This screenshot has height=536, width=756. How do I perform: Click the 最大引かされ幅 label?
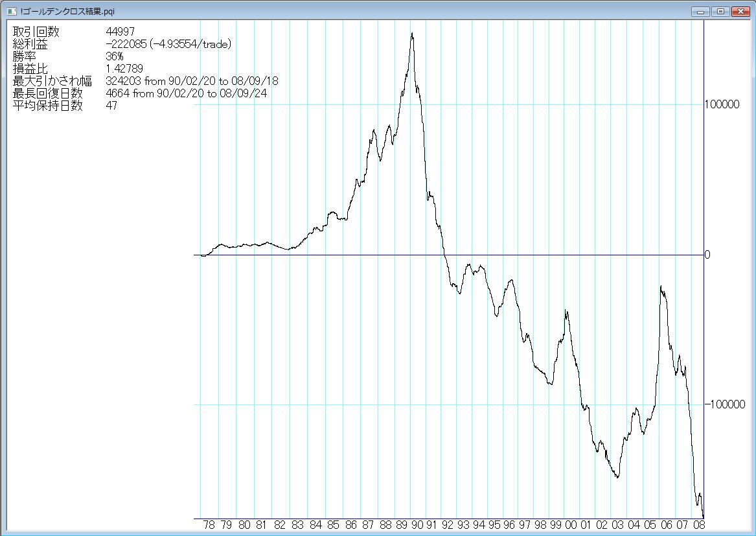52,81
